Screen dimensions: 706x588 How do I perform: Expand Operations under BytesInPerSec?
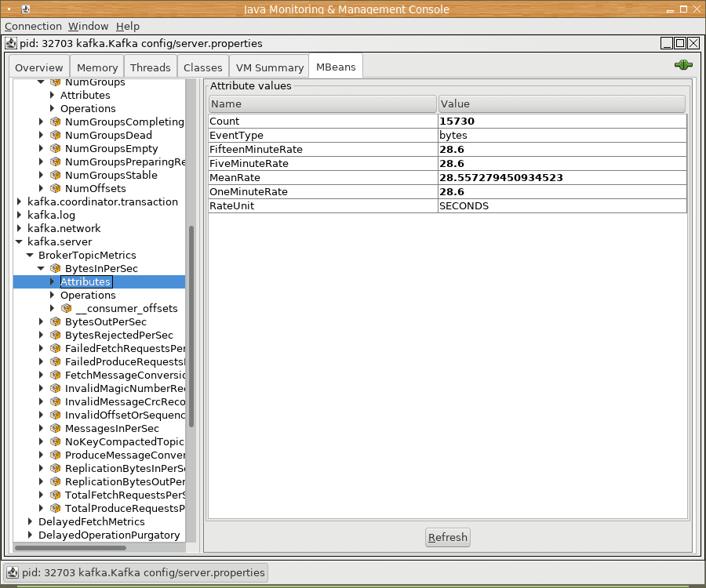pos(53,295)
